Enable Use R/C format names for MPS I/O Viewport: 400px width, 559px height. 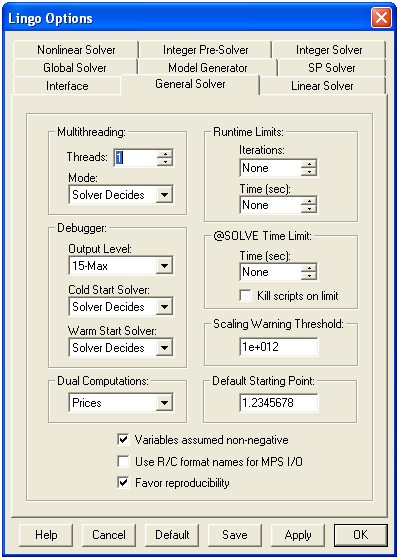click(x=123, y=461)
